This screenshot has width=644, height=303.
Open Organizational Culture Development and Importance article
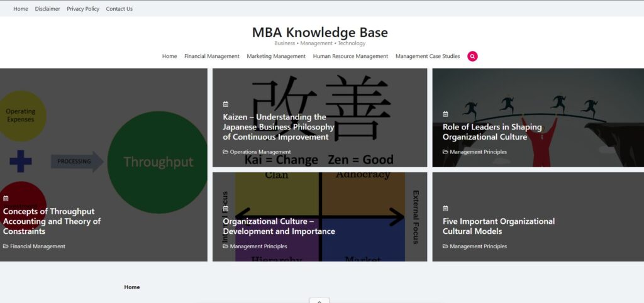[x=279, y=226]
